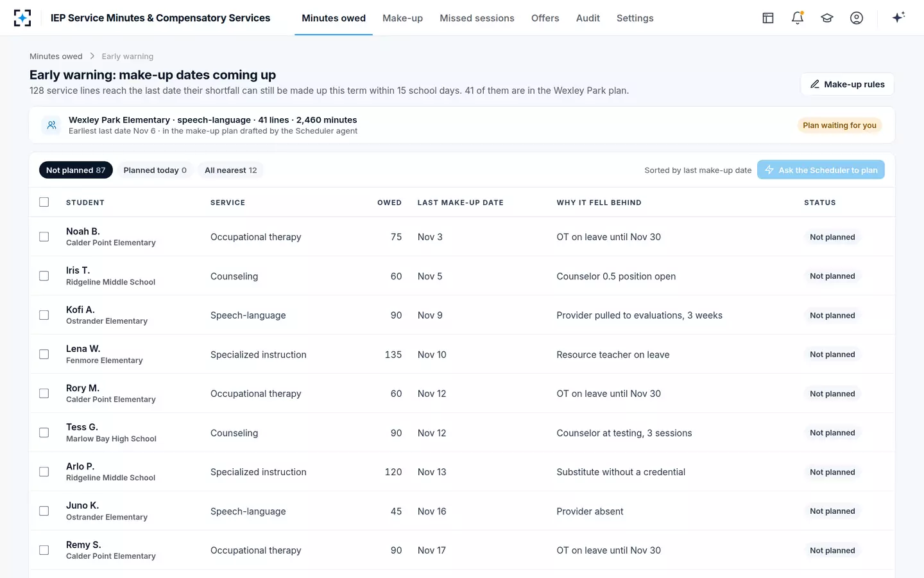Open the sparkle assistant icon
The height and width of the screenshot is (578, 924).
tap(898, 17)
